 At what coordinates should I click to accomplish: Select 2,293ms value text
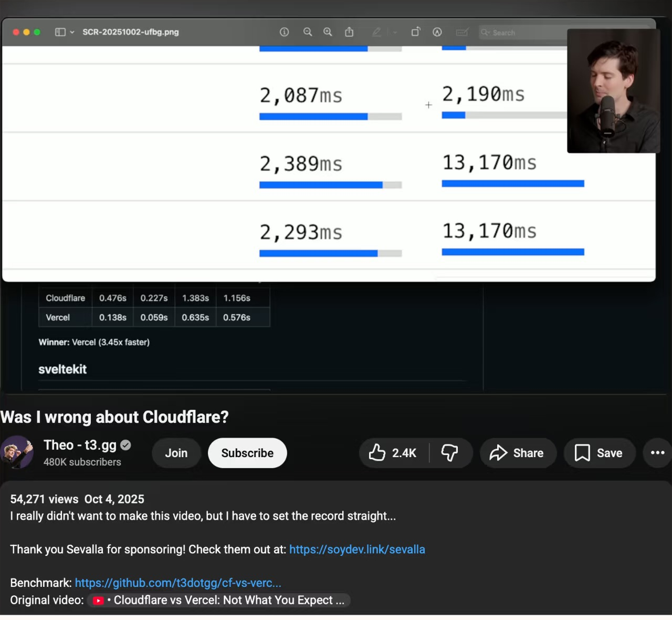301,232
